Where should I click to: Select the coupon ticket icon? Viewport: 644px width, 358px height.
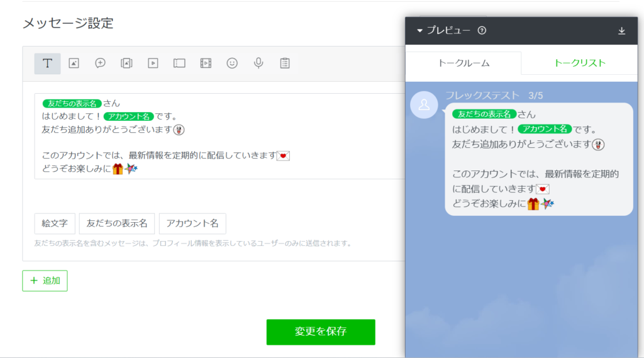[x=179, y=64]
